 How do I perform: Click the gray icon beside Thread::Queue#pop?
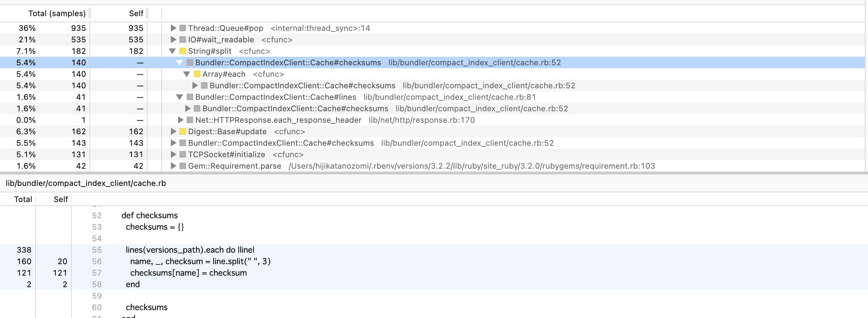pyautogui.click(x=183, y=28)
